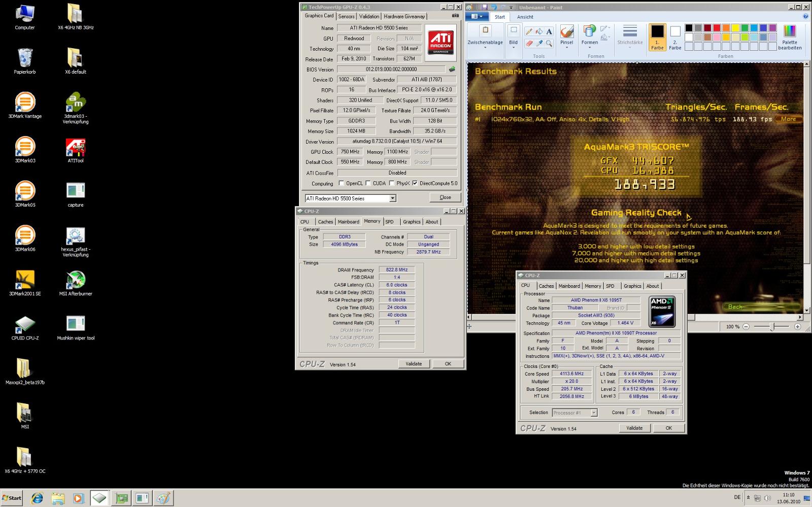
Task: Open the SPD tab in memory CPU-Z window
Action: point(389,222)
